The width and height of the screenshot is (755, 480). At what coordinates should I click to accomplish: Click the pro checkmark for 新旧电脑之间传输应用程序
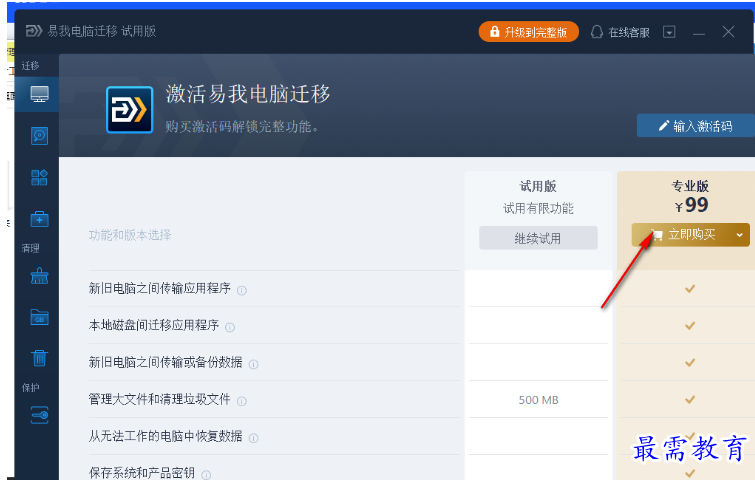690,289
